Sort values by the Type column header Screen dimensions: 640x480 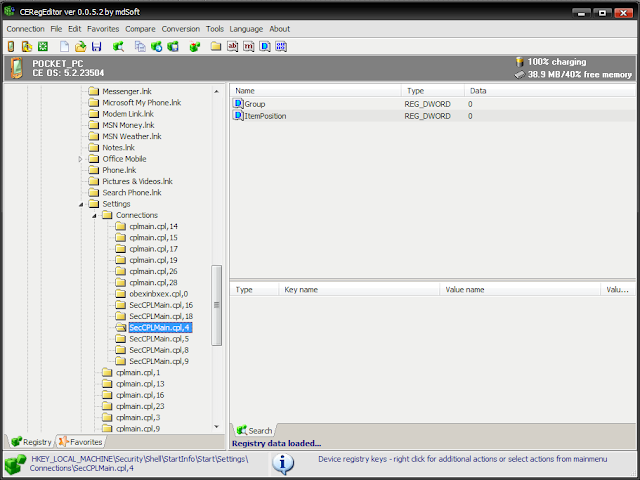point(433,91)
